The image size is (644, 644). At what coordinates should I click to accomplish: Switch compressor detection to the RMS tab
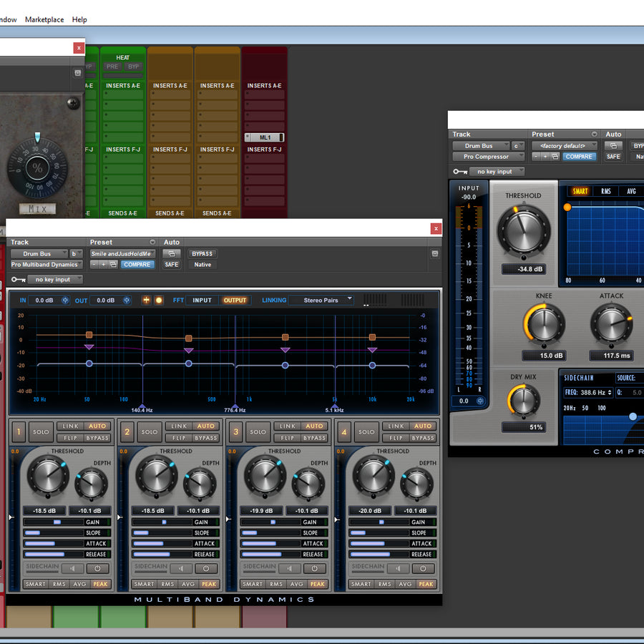point(606,191)
